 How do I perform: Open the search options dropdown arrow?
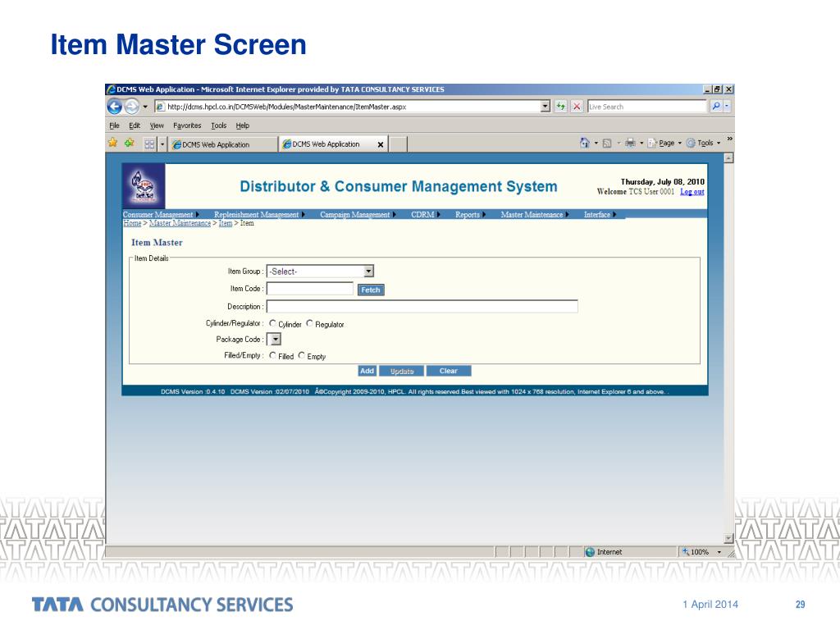click(x=727, y=106)
